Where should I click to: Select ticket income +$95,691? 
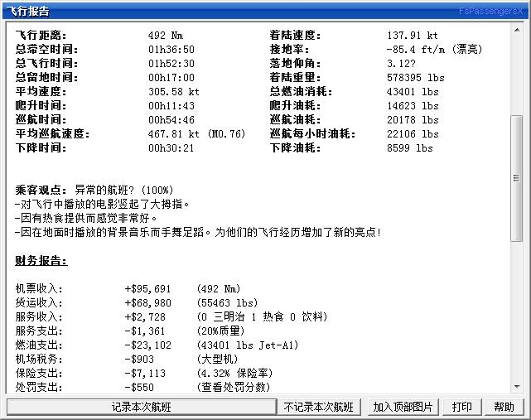click(148, 289)
